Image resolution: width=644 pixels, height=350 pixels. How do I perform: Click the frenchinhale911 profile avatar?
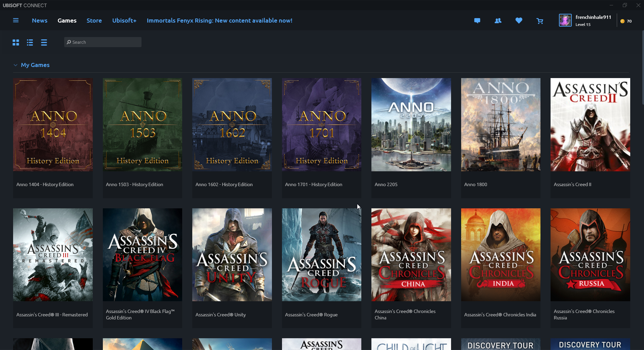tap(565, 20)
